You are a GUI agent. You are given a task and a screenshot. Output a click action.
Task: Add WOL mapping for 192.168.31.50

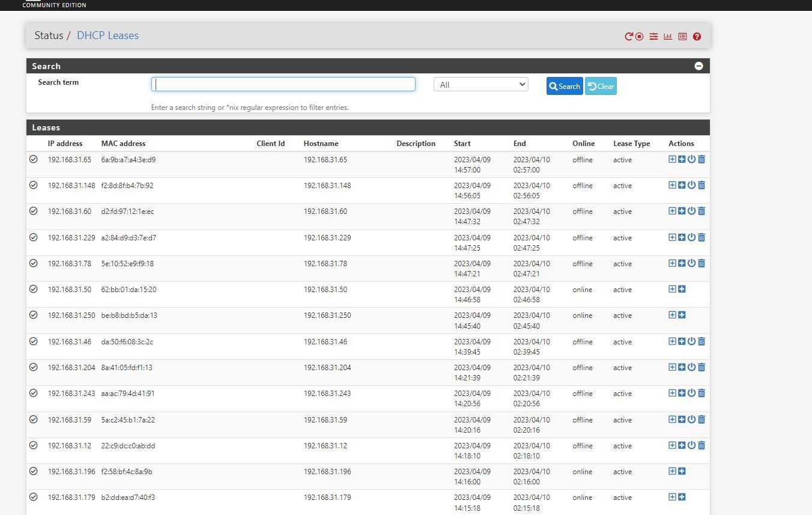tap(682, 289)
